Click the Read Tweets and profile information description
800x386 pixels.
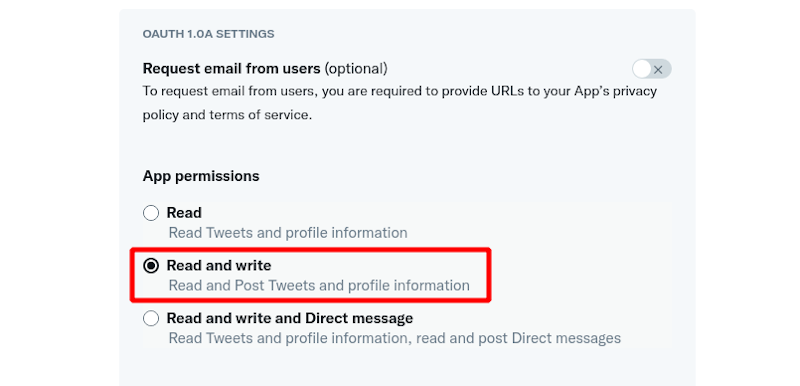tap(288, 233)
